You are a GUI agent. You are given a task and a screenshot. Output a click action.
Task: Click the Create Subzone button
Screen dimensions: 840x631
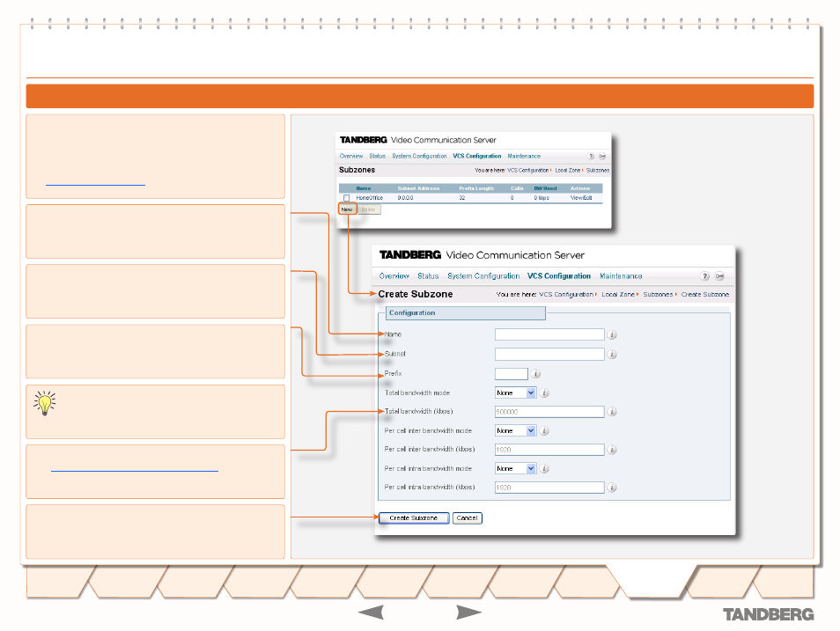(414, 518)
